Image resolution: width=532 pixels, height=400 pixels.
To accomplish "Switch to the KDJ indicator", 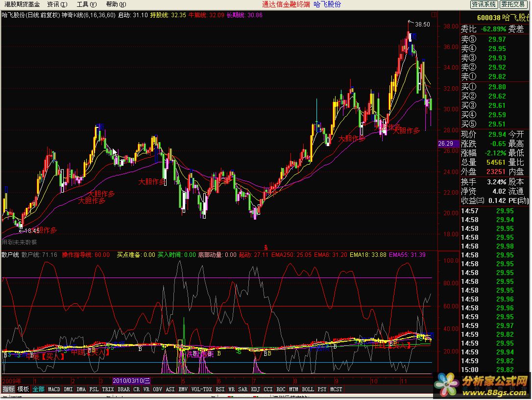I will click(255, 389).
